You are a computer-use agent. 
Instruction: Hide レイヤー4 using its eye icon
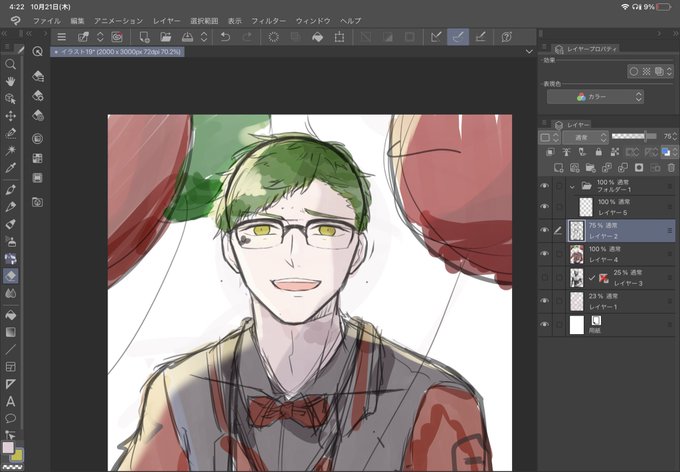point(544,254)
